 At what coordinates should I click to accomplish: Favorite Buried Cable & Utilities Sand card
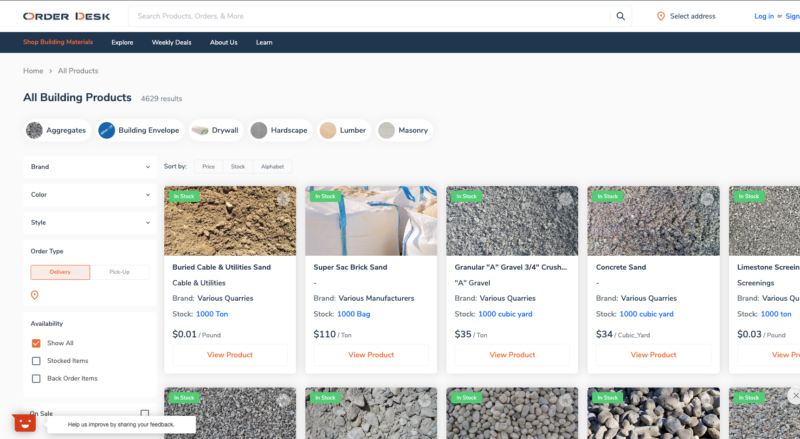pos(283,199)
